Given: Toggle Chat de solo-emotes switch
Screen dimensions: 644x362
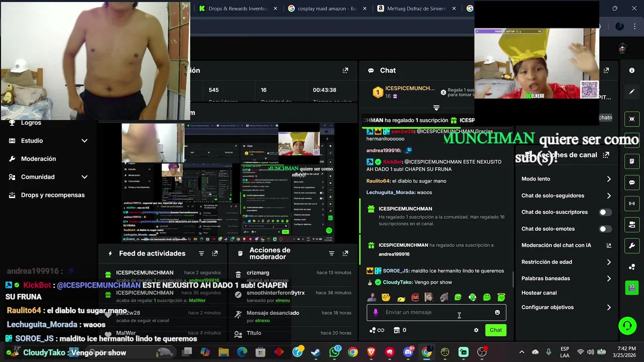Looking at the screenshot, I should coord(605,229).
